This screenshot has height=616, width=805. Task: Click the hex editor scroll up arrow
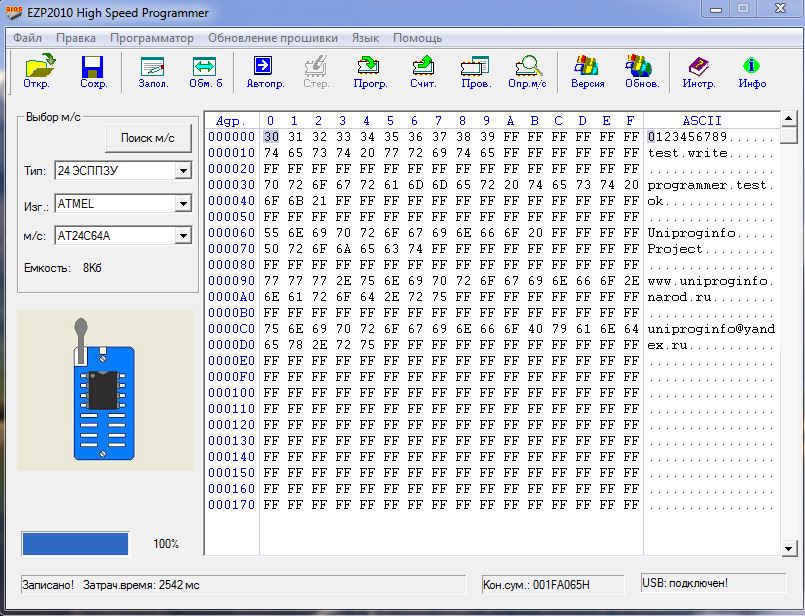pos(789,119)
